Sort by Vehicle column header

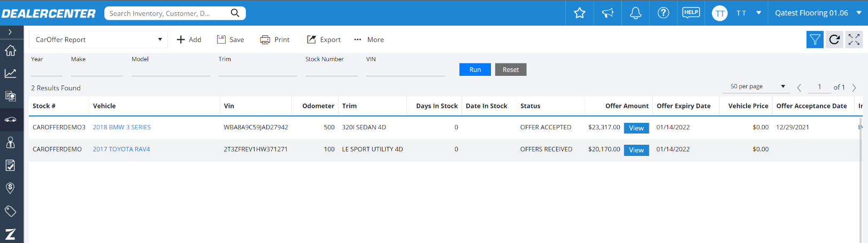104,106
